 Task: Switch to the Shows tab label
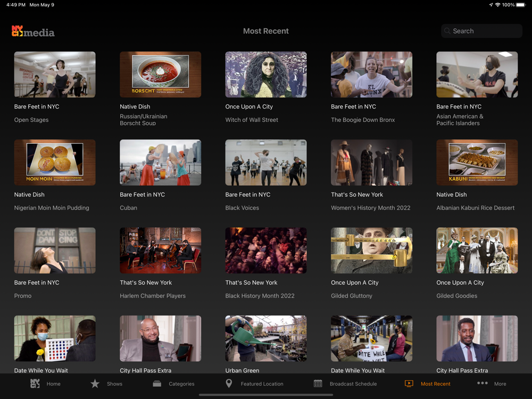pos(115,384)
